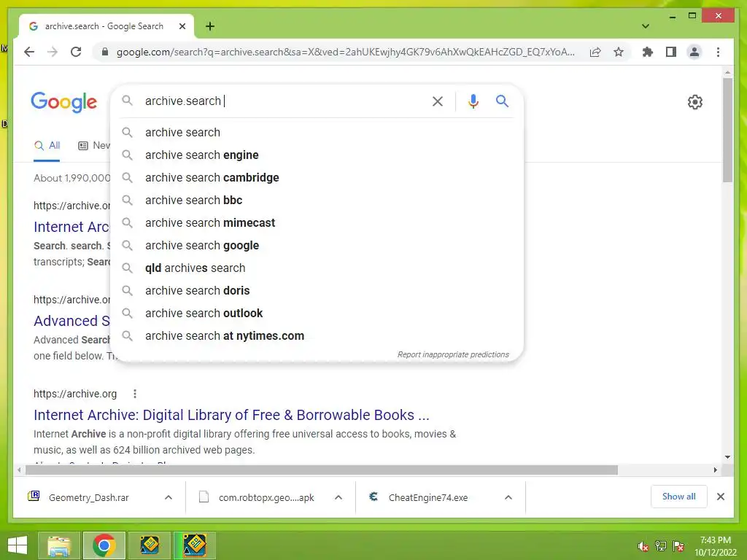Select suggestion 'archive search engine'
Screen dimensions: 747x560
coord(317,155)
